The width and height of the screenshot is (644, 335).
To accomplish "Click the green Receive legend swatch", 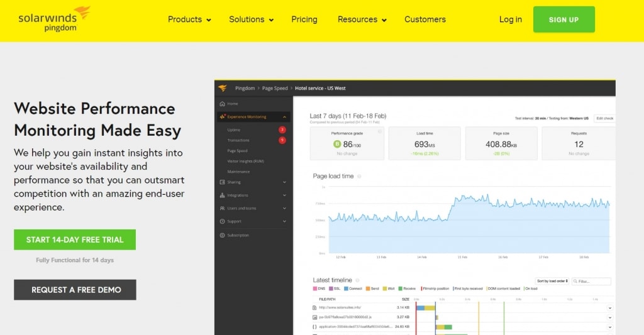I will 401,288.
